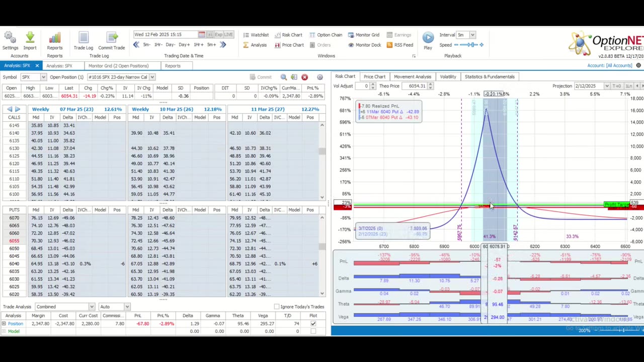
Task: Open the Statistics & Fundamentals tab
Action: [490, 77]
